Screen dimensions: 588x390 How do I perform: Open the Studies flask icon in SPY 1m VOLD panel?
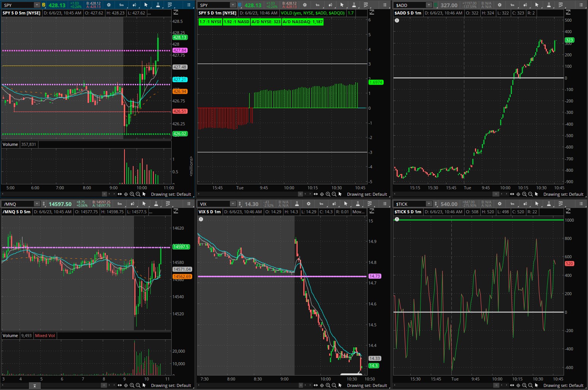point(354,5)
